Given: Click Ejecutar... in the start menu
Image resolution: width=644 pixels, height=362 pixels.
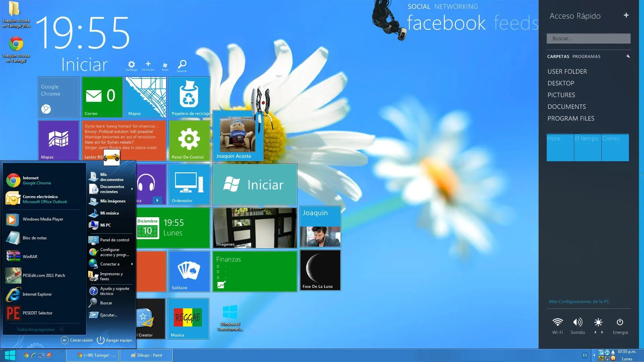Looking at the screenshot, I should (x=111, y=315).
